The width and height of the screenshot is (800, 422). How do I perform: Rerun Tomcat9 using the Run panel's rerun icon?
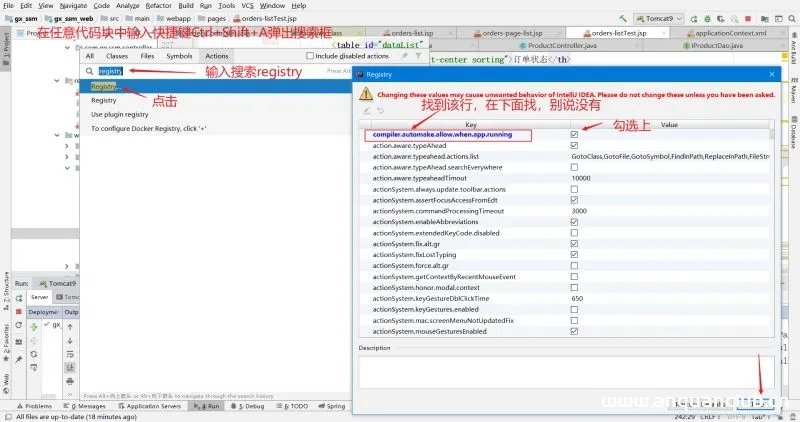coord(19,297)
